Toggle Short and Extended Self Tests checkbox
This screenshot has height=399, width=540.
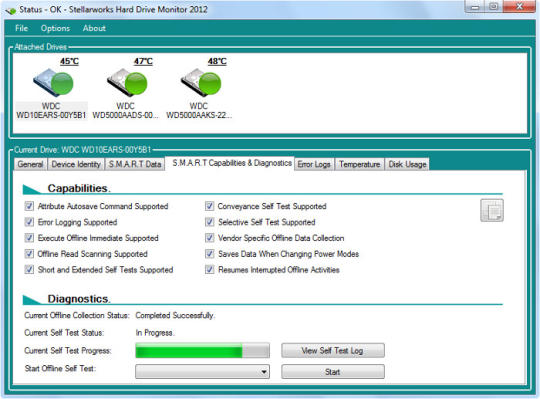29,270
